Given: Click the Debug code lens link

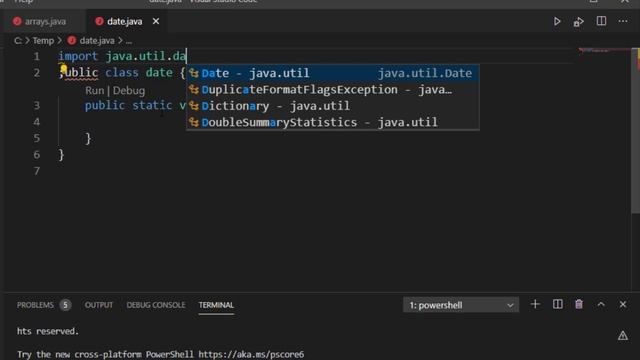Looking at the screenshot, I should click(129, 91).
